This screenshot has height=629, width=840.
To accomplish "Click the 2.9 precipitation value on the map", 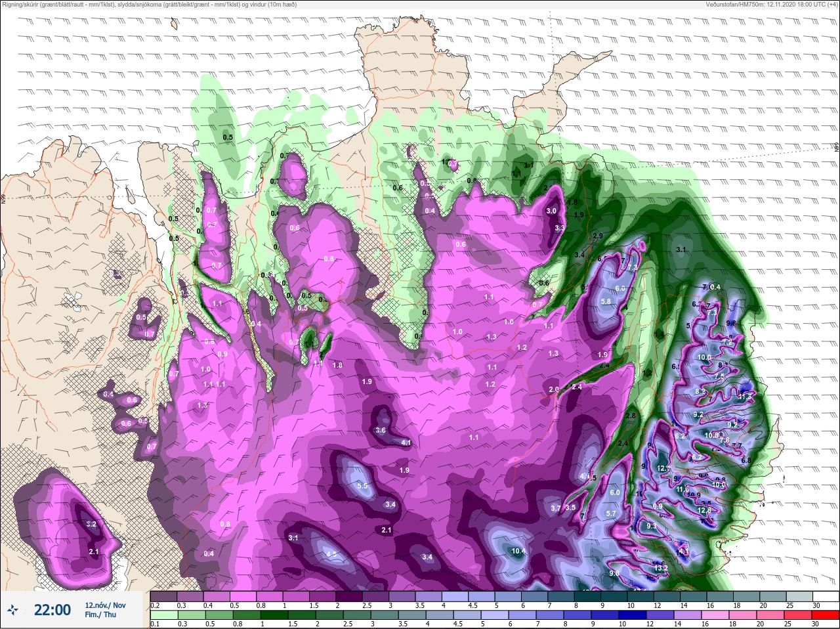I will point(597,236).
